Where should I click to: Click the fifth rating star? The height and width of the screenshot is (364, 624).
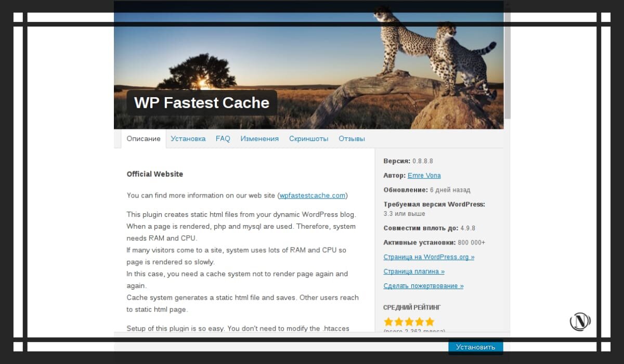[x=430, y=322]
